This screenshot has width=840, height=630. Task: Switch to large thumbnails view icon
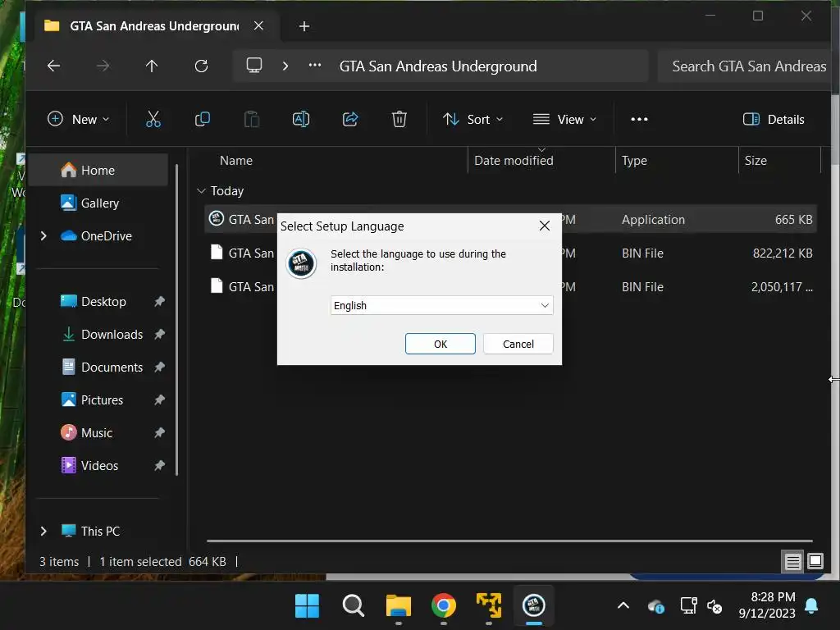(815, 561)
